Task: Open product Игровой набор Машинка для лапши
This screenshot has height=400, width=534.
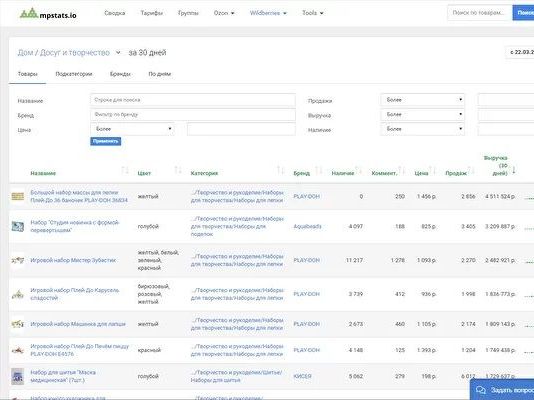Action: pyautogui.click(x=78, y=324)
